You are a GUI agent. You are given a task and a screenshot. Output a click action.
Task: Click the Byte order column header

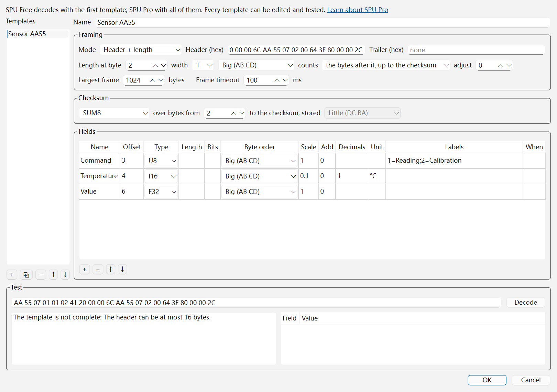click(x=260, y=147)
